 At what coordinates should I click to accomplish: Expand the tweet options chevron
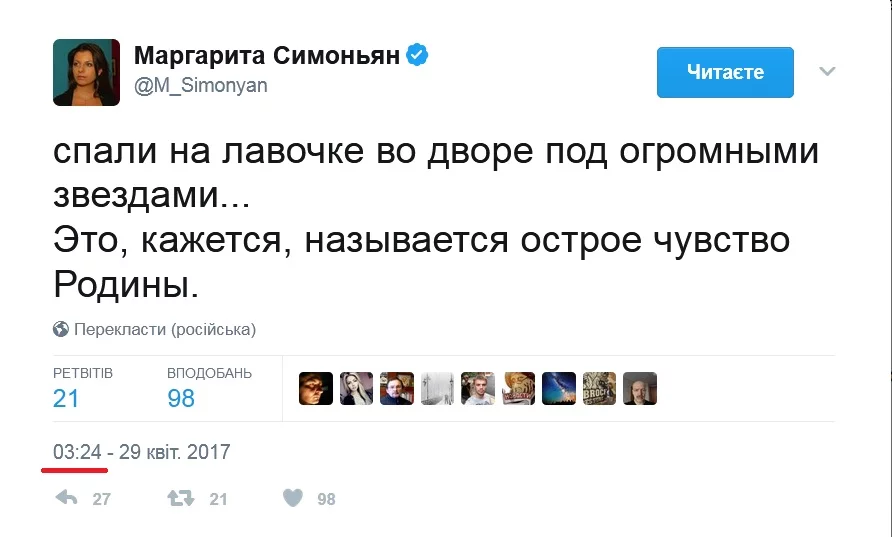(826, 72)
